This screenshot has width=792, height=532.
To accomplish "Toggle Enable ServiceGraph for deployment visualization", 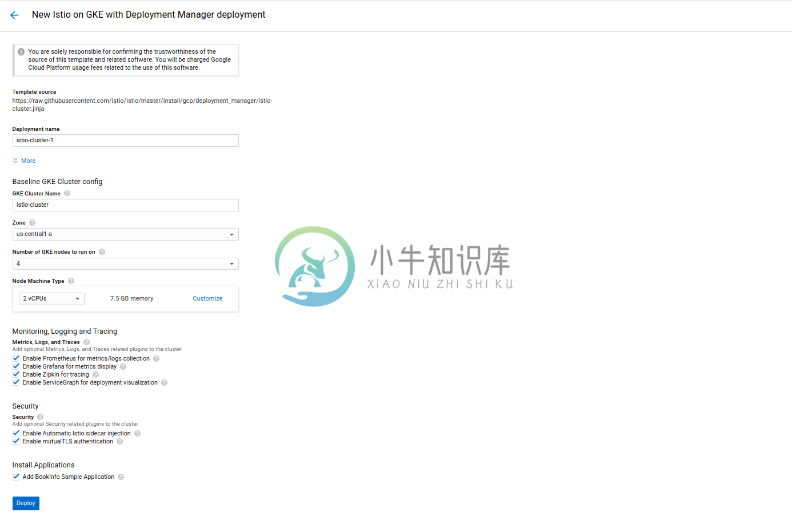I will pyautogui.click(x=16, y=383).
